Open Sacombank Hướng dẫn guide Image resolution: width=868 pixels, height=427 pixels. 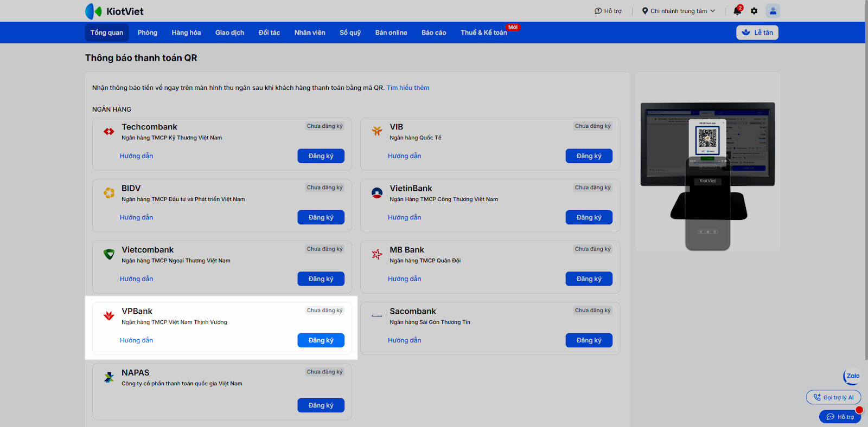(x=405, y=340)
